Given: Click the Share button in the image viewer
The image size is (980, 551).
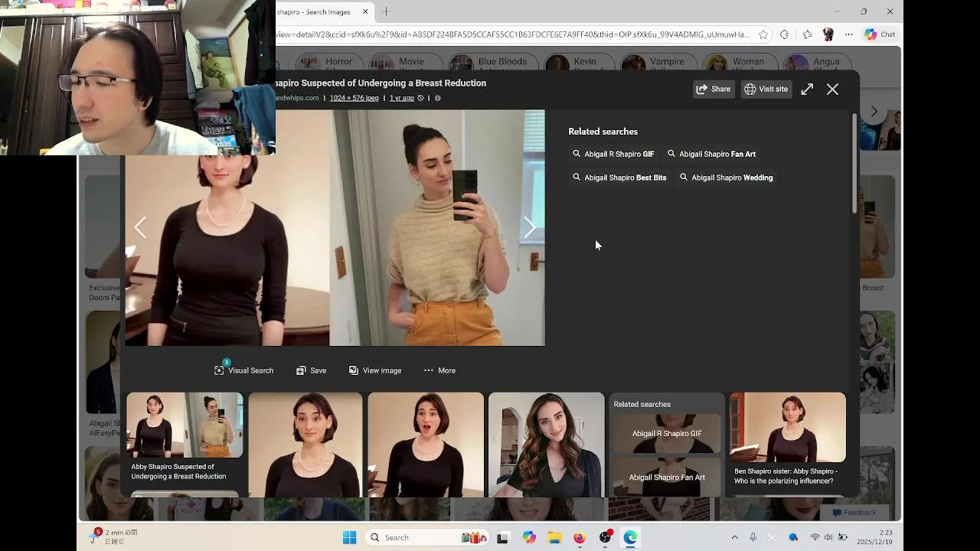Looking at the screenshot, I should (x=713, y=89).
